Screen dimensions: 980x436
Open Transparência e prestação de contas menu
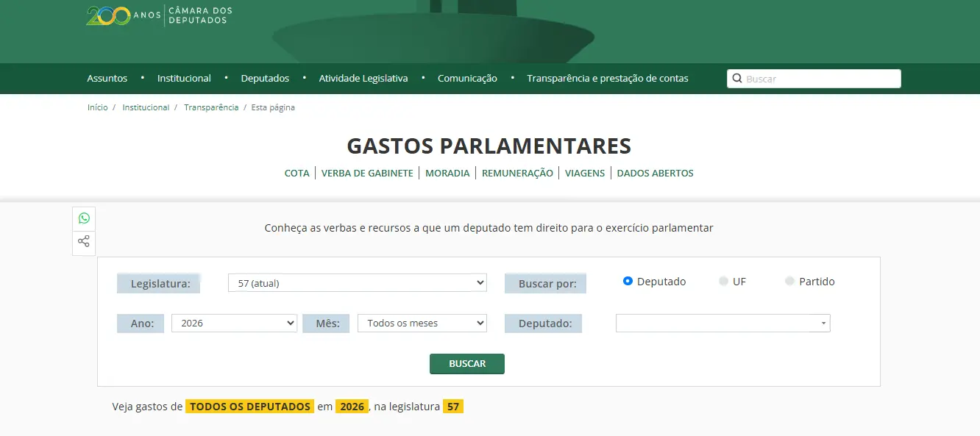(608, 79)
